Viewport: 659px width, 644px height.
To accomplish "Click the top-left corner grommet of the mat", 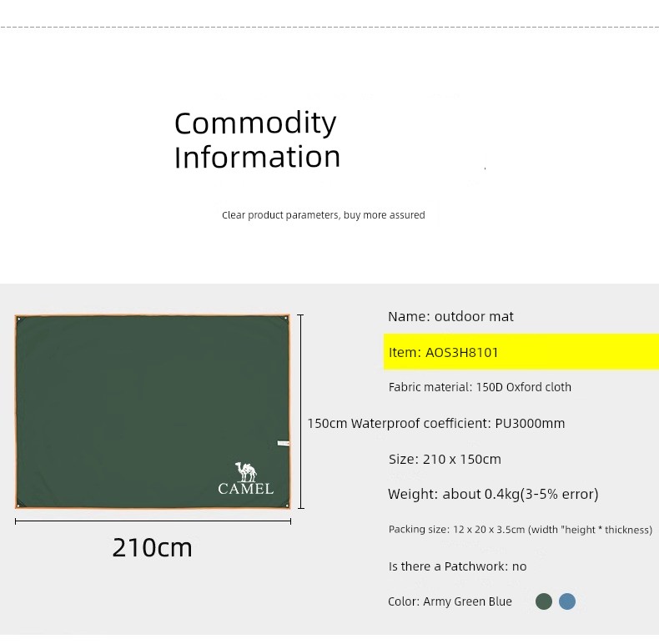I will (18, 319).
